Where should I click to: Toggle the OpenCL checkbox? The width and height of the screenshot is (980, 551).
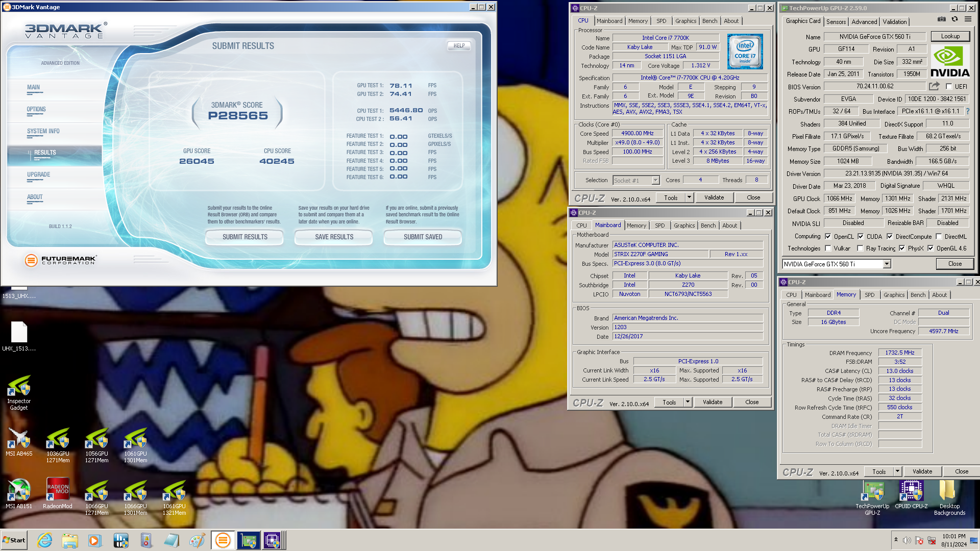click(x=828, y=236)
